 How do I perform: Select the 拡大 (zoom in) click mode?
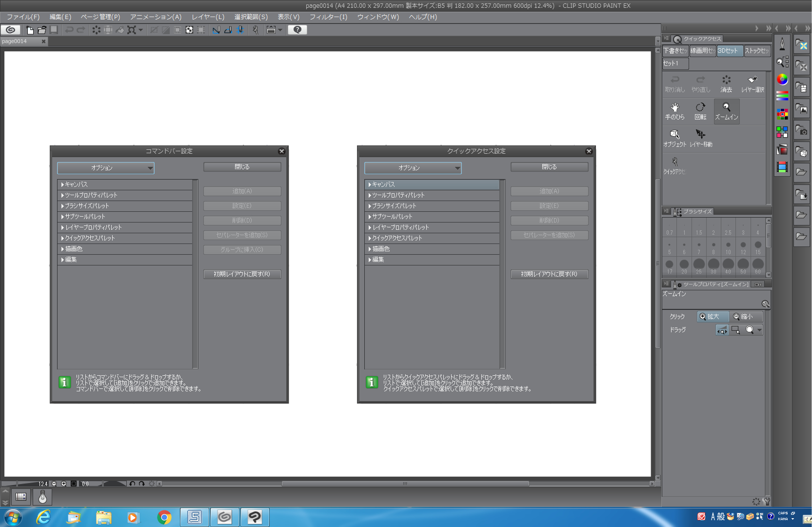[713, 317]
